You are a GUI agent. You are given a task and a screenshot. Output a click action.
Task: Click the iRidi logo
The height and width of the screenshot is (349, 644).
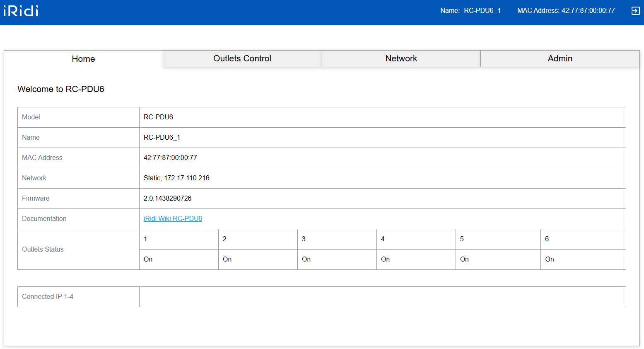[21, 10]
